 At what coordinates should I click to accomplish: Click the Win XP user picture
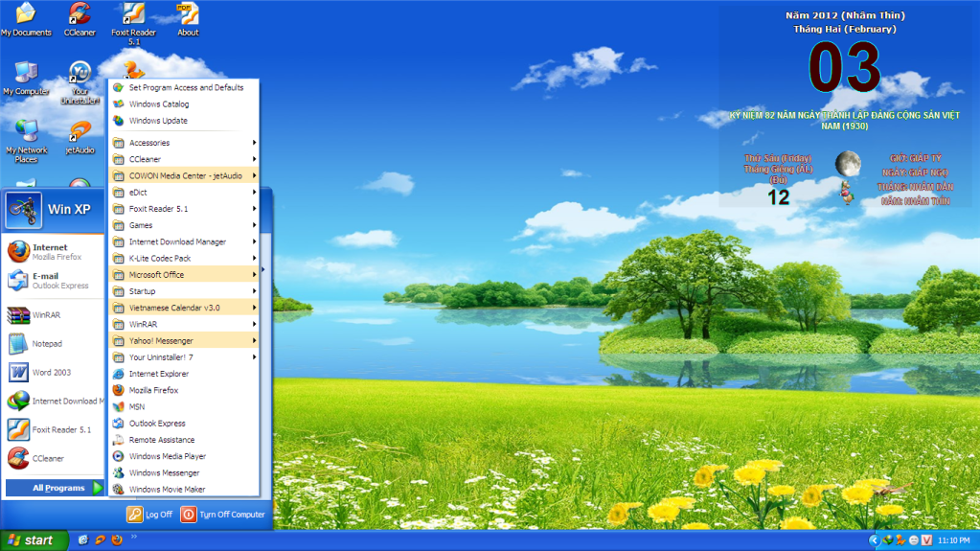click(x=24, y=210)
